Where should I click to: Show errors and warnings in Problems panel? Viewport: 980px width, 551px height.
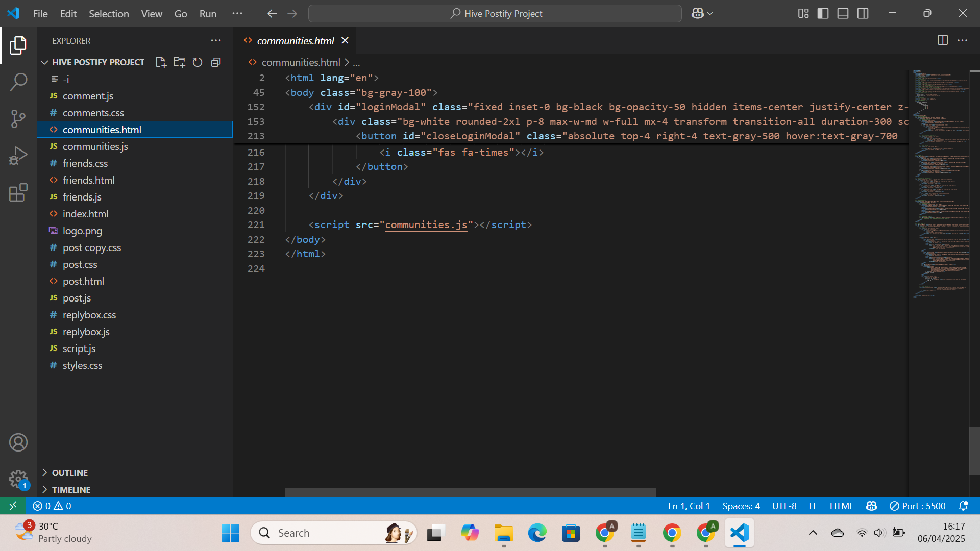click(52, 506)
